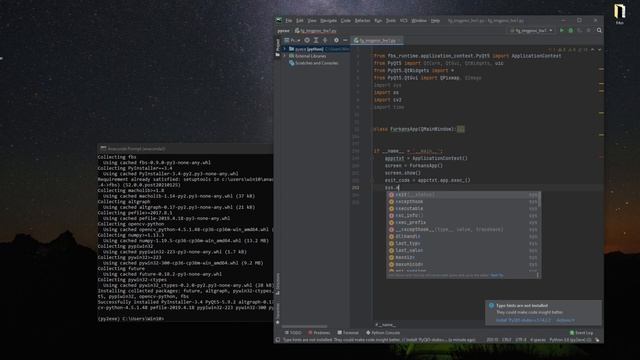Switch to the fg_imgproc_test.py editor tab
Image resolution: width=640 pixels, height=360 pixels.
coord(377,40)
